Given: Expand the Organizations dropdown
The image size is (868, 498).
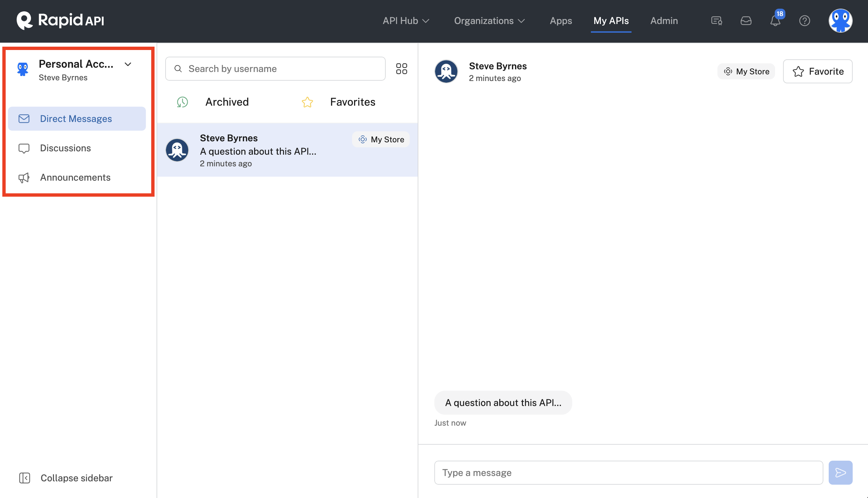Looking at the screenshot, I should point(489,21).
